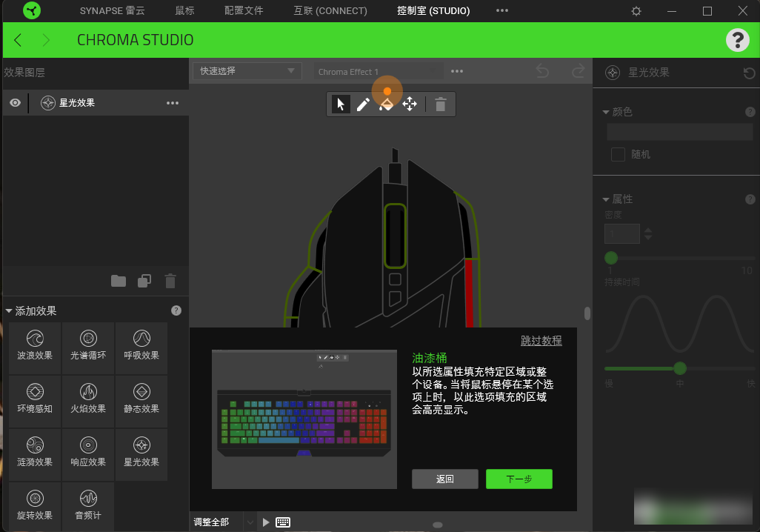Select the move tool with four arrows
The width and height of the screenshot is (760, 532).
410,104
